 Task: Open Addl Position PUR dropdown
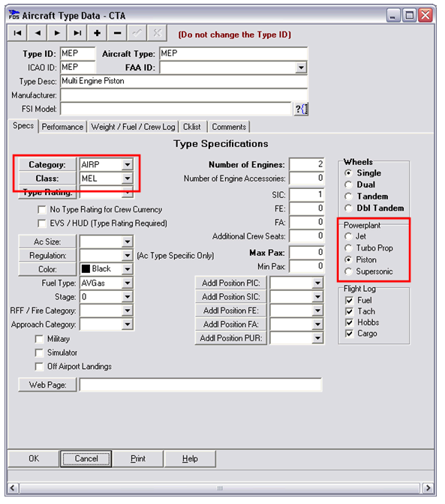click(317, 338)
